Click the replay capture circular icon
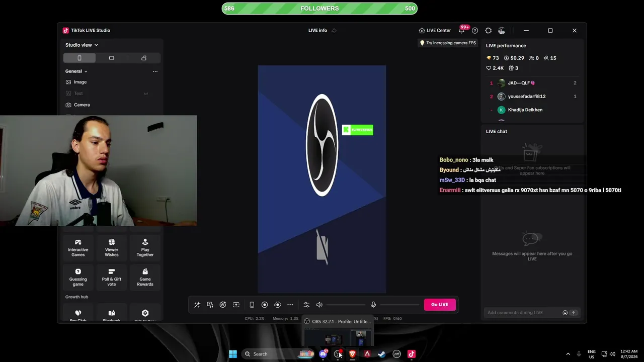The height and width of the screenshot is (362, 644). pos(277,305)
